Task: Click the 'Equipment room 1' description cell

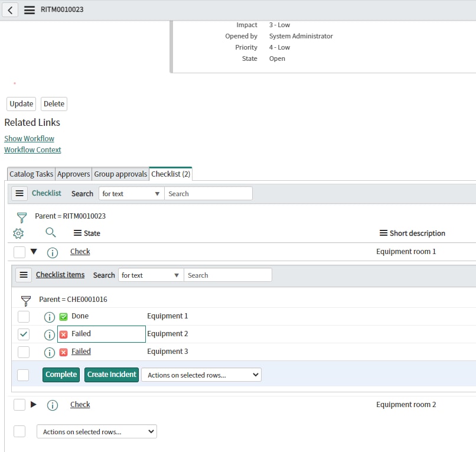Action: (x=406, y=252)
